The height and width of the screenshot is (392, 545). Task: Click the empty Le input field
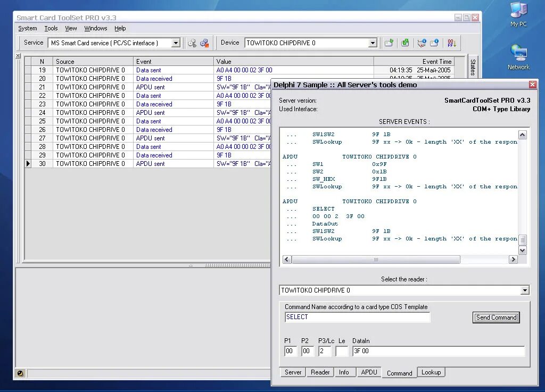(341, 351)
